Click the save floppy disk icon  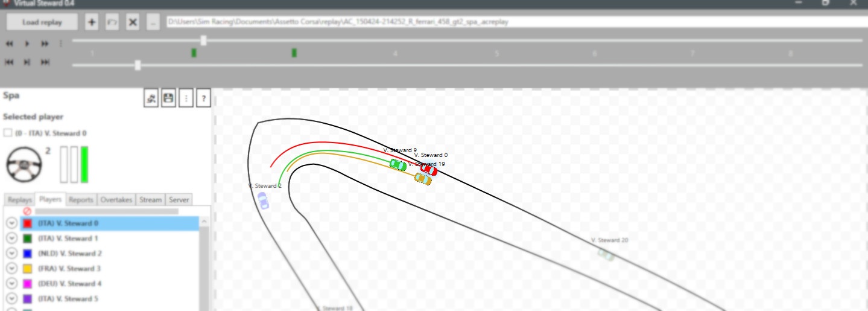point(169,98)
